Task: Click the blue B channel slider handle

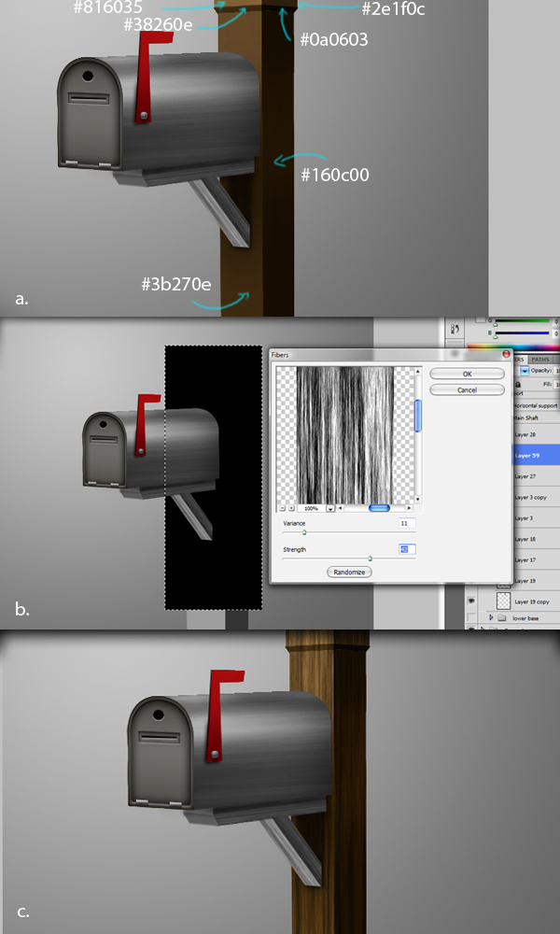Action: tap(495, 337)
